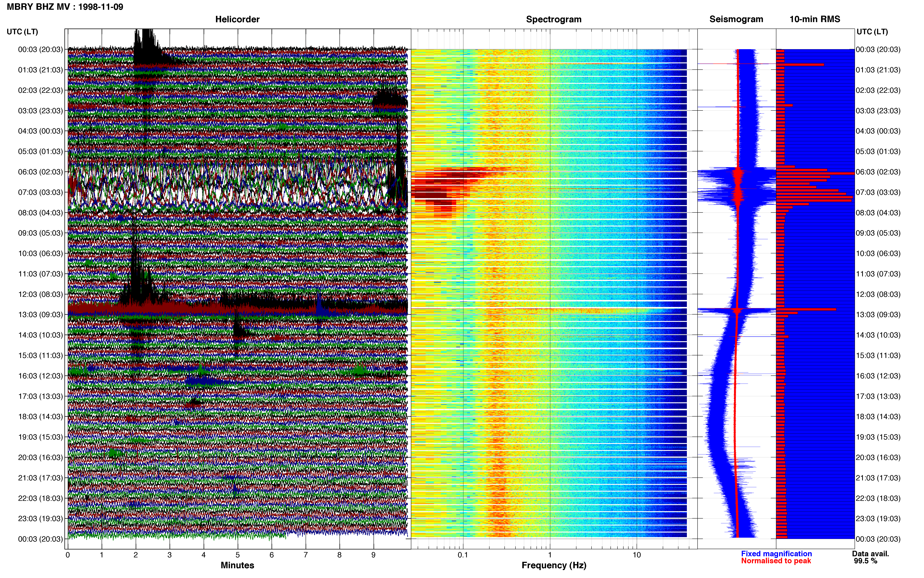
Task: Click the title 'MBRY BHZ MV : 1998-11-09'
Action: click(65, 6)
